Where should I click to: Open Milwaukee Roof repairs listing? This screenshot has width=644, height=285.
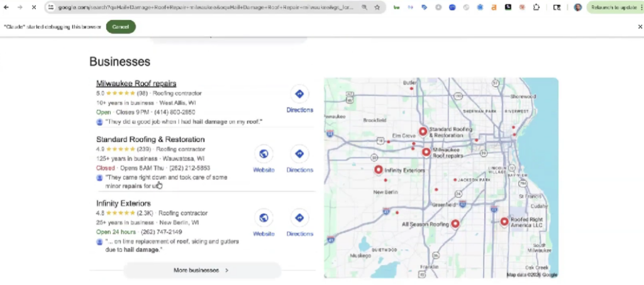click(136, 84)
